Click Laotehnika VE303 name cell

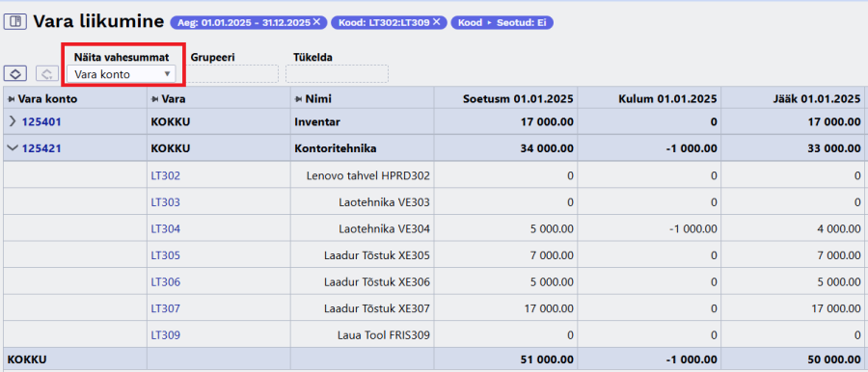[x=362, y=202]
